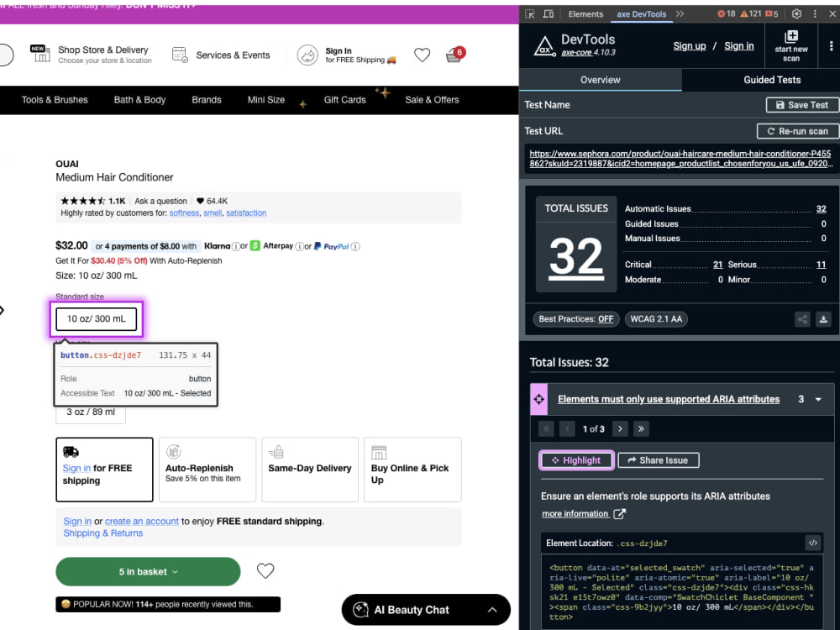Click the WCAG 2.1 AA standard selector
This screenshot has height=630, width=840.
point(656,319)
